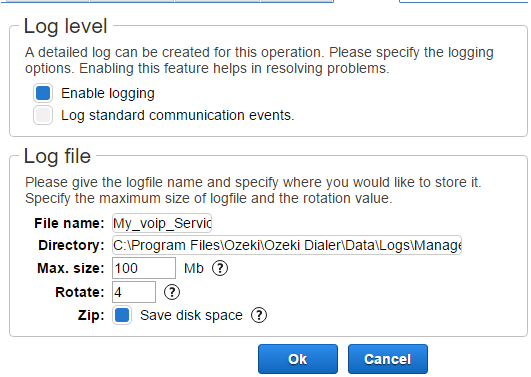Viewport: 531px width, 377px height.
Task: Click the 'Log file' section heading
Action: coord(57,156)
